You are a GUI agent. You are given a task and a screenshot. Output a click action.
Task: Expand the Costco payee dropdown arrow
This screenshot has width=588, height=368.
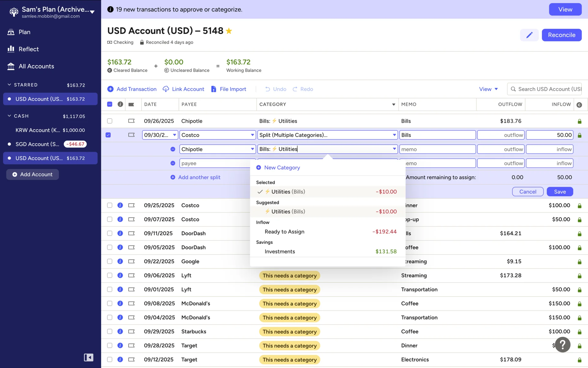(252, 135)
